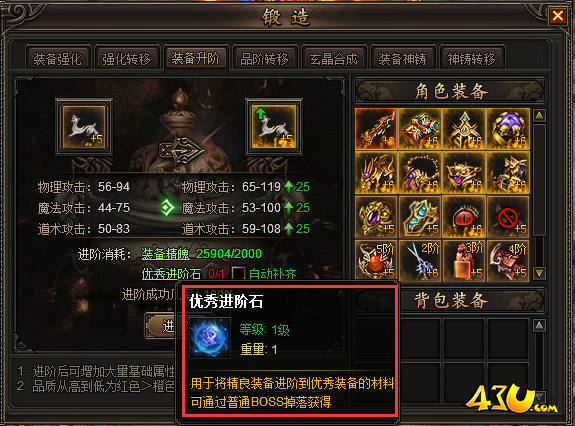Click the 装备精魄 link
Screen dimensions: 575x426
(x=166, y=254)
